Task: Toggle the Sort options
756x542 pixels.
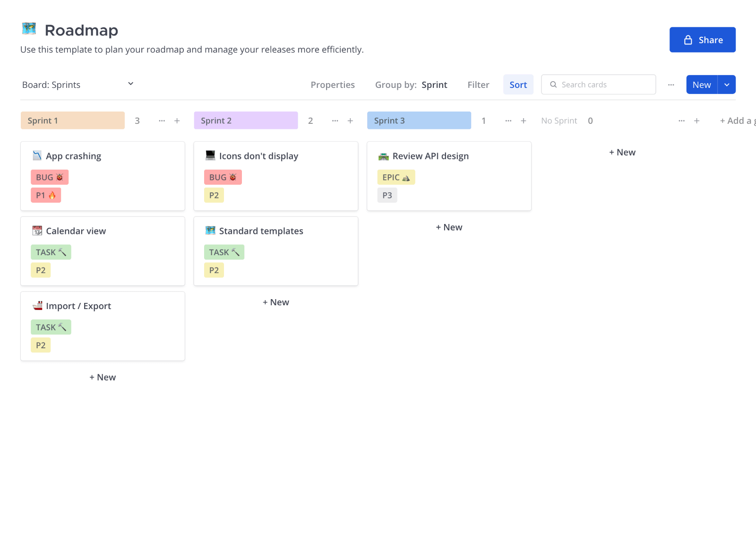Action: click(518, 85)
